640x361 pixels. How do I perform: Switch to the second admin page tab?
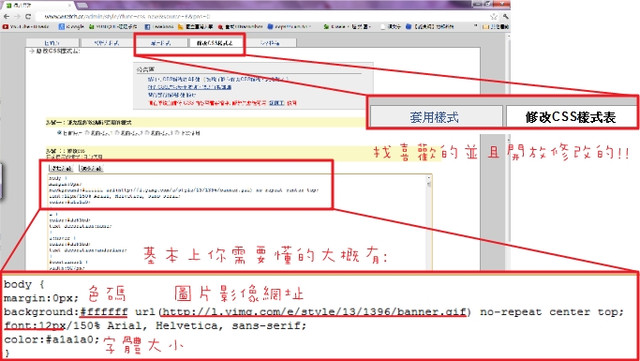(x=106, y=43)
